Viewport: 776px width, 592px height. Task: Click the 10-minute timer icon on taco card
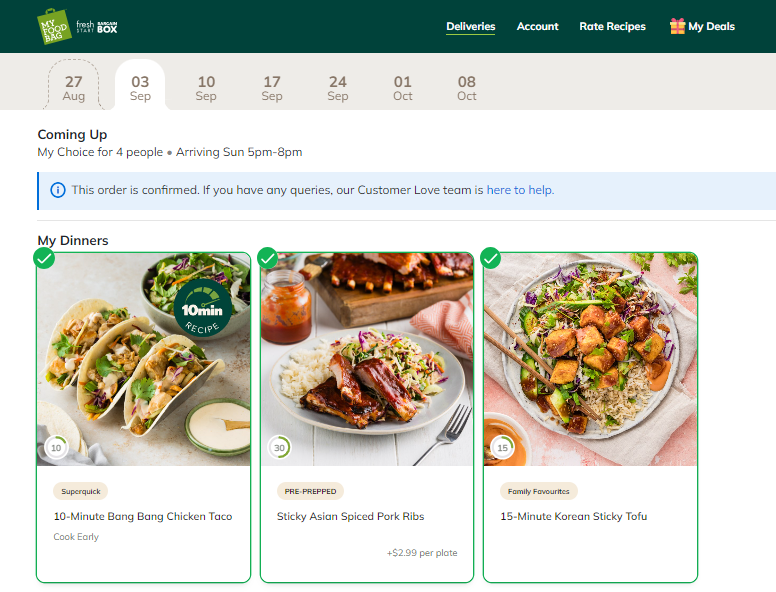(x=57, y=448)
